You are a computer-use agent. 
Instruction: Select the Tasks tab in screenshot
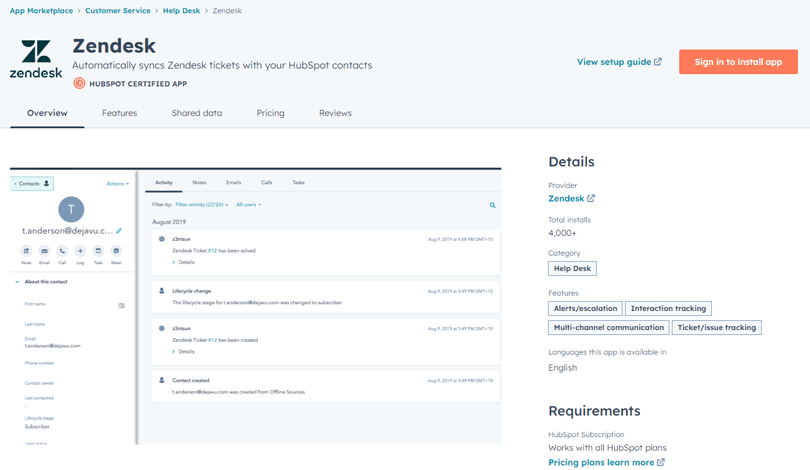(x=299, y=182)
